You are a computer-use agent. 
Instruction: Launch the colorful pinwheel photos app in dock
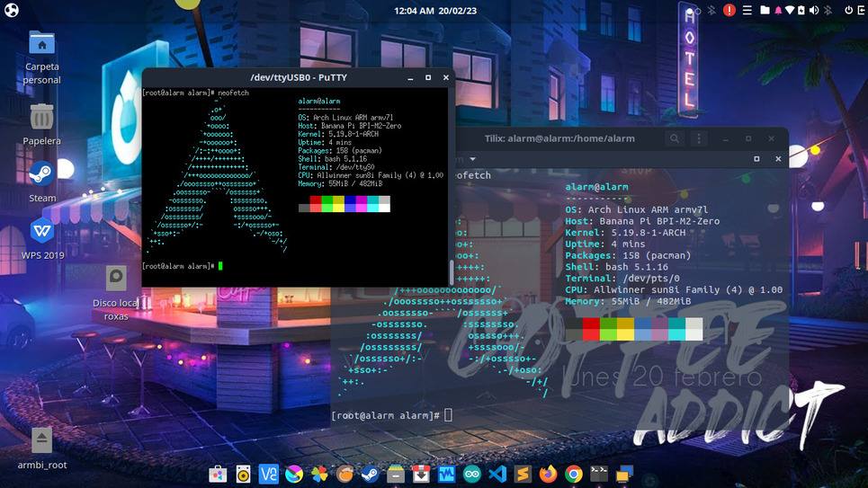(319, 475)
